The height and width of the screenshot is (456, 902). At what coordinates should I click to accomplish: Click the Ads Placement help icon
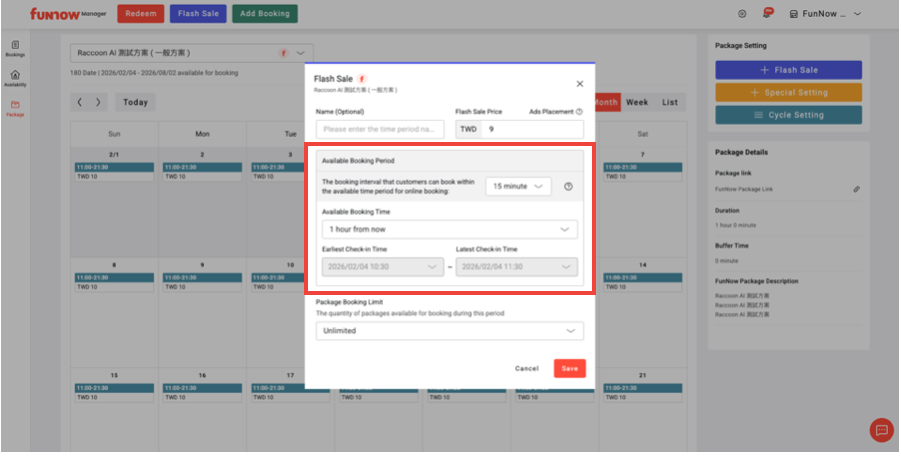tap(579, 112)
